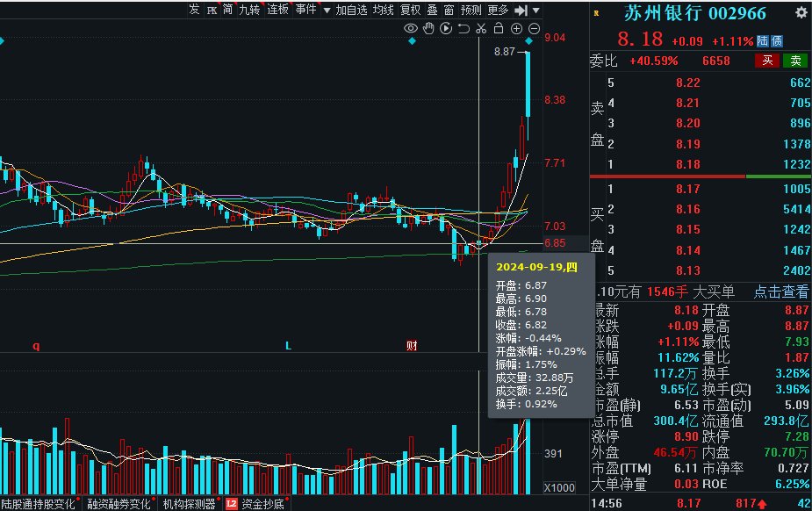Click the 14:56 trade time entry
This screenshot has height=511, width=812.
607,503
